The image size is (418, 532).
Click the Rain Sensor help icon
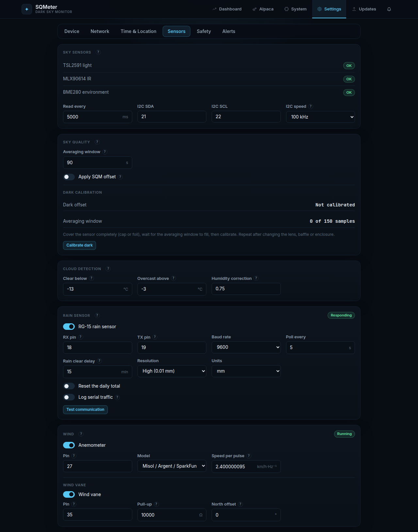pyautogui.click(x=97, y=315)
